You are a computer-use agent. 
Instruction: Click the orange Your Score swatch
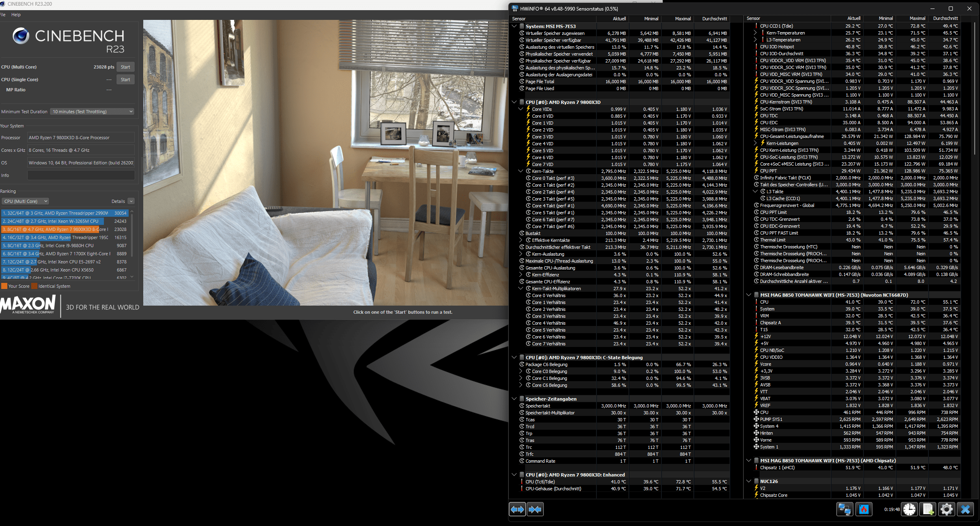[4, 286]
